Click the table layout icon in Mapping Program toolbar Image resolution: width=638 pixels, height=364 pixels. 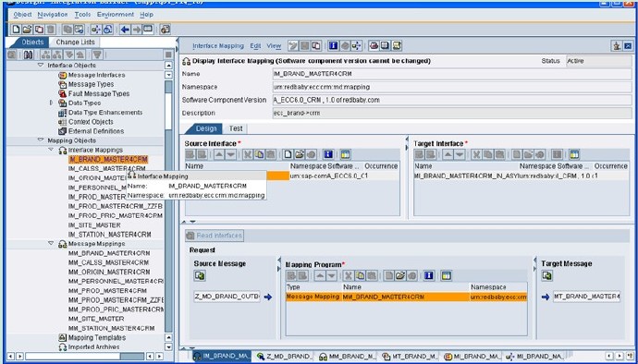coord(447,275)
